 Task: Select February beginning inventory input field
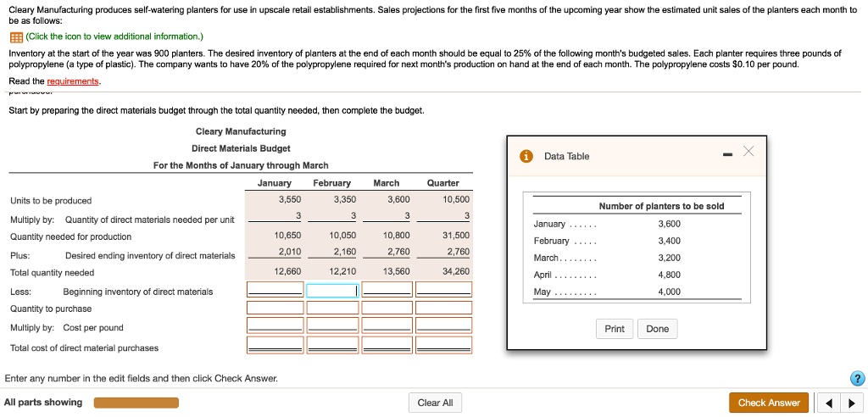(332, 290)
